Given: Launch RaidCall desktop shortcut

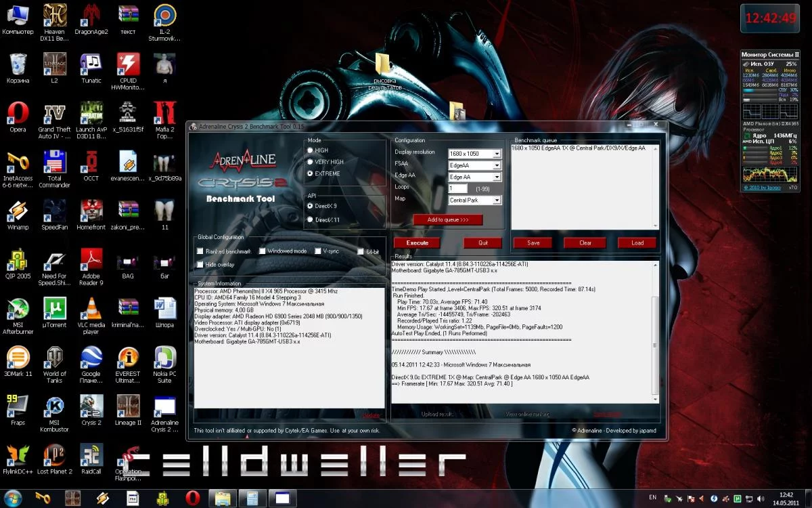Looking at the screenshot, I should 91,458.
